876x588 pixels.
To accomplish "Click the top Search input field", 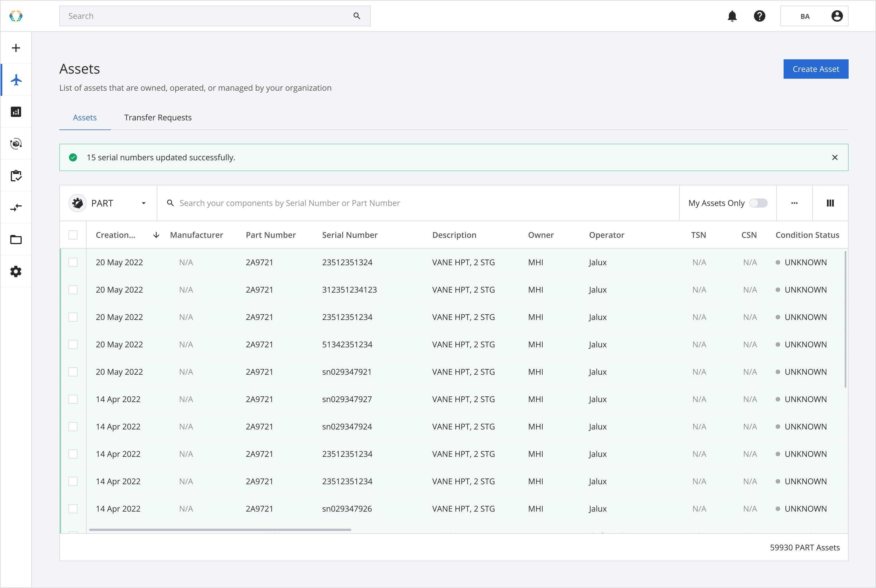I will point(215,16).
